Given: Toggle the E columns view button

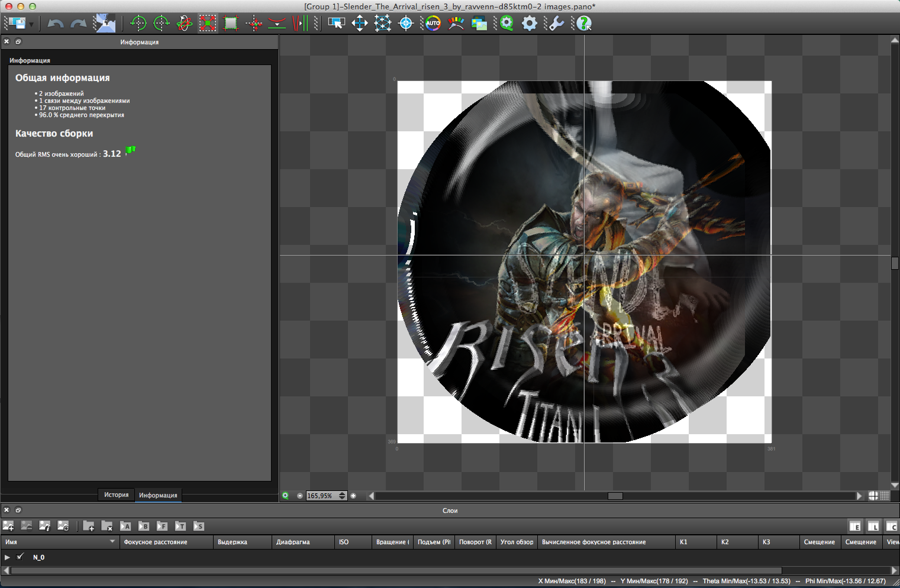Looking at the screenshot, I should (855, 526).
